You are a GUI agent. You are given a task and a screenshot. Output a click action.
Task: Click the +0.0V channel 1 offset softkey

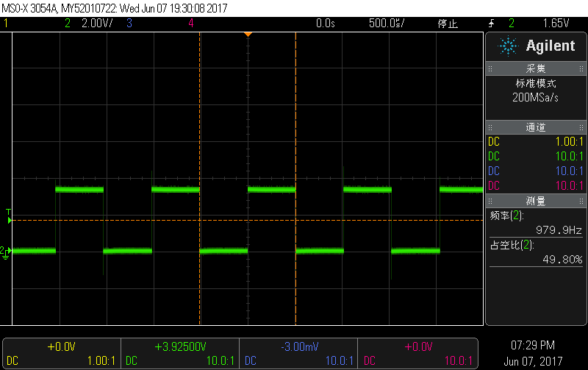click(x=62, y=354)
